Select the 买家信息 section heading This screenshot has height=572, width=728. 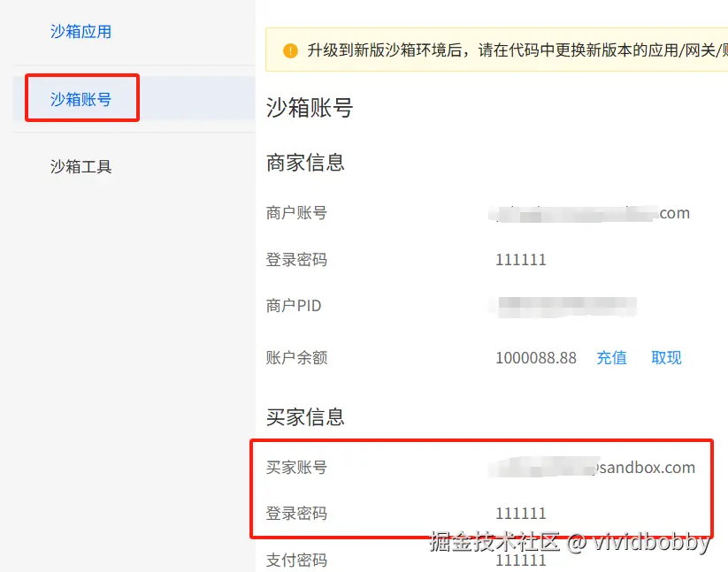click(303, 416)
